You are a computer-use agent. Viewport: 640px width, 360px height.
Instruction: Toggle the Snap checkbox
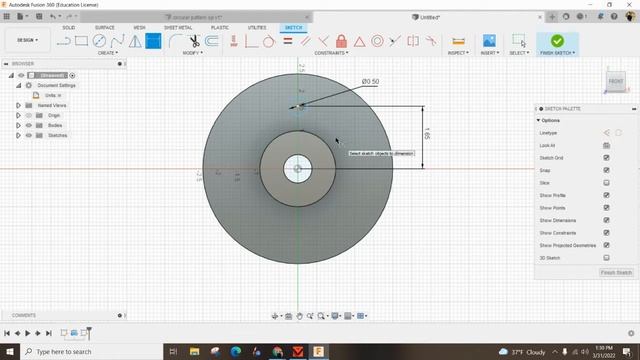(607, 170)
